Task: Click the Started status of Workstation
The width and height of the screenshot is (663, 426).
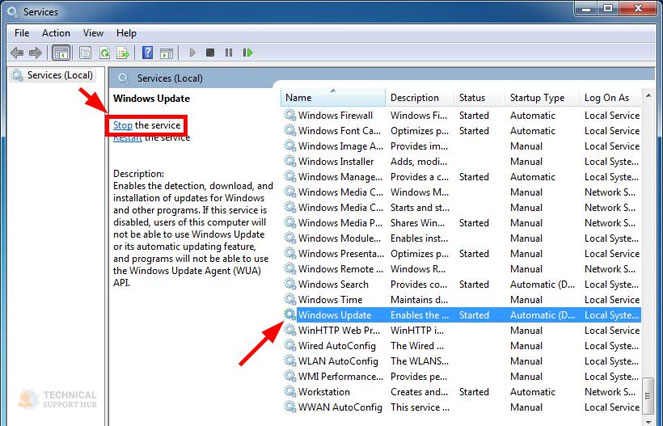Action: [474, 392]
